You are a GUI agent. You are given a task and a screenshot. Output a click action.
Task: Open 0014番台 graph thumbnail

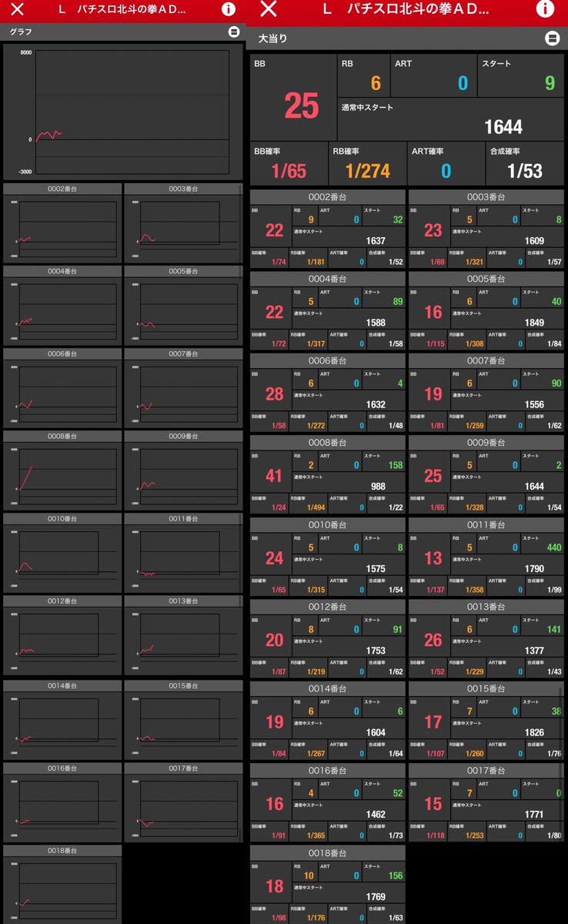coord(62,725)
